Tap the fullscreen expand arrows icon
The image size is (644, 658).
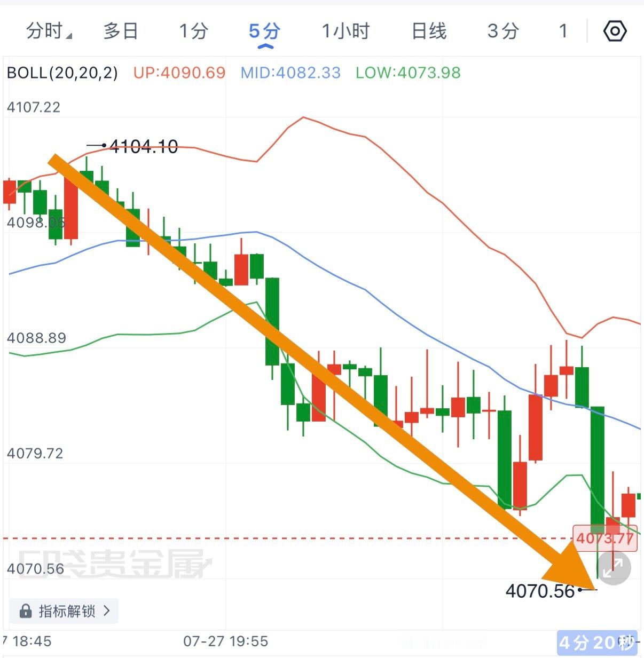(613, 568)
